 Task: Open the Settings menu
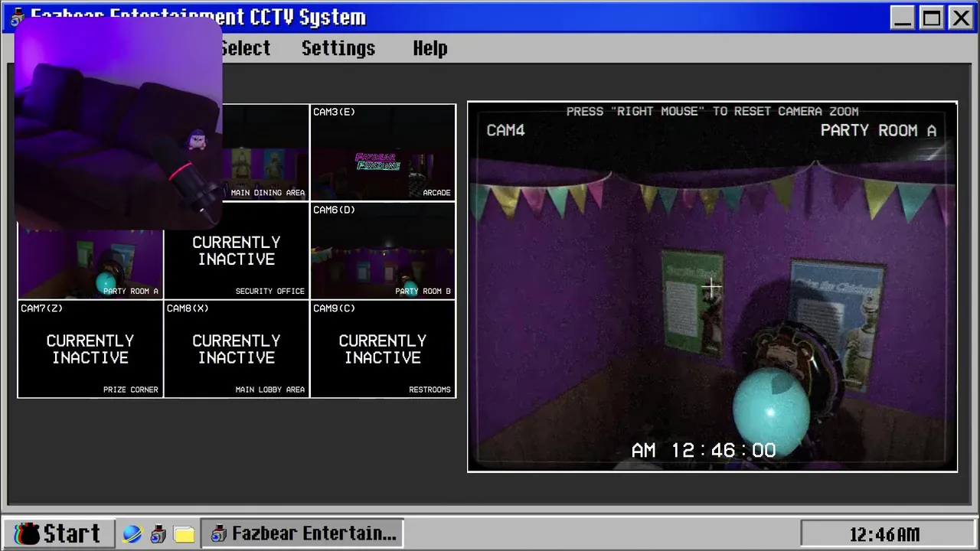[x=338, y=48]
